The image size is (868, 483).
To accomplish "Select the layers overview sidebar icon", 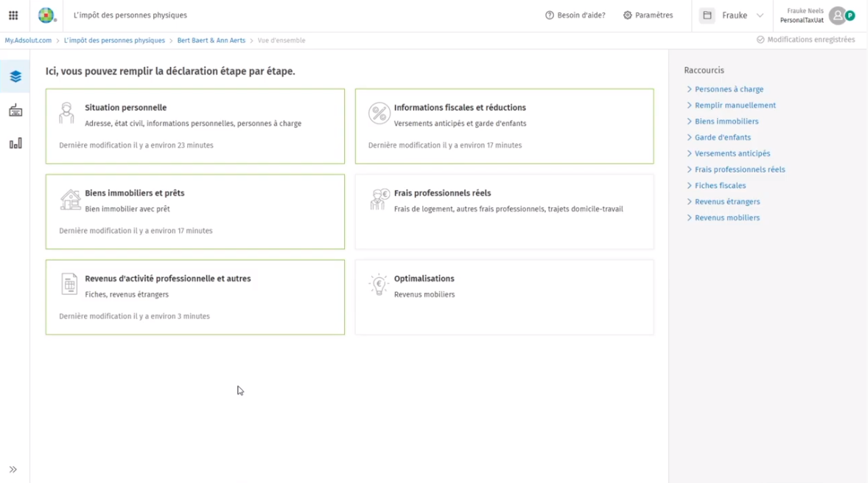I will click(x=15, y=77).
